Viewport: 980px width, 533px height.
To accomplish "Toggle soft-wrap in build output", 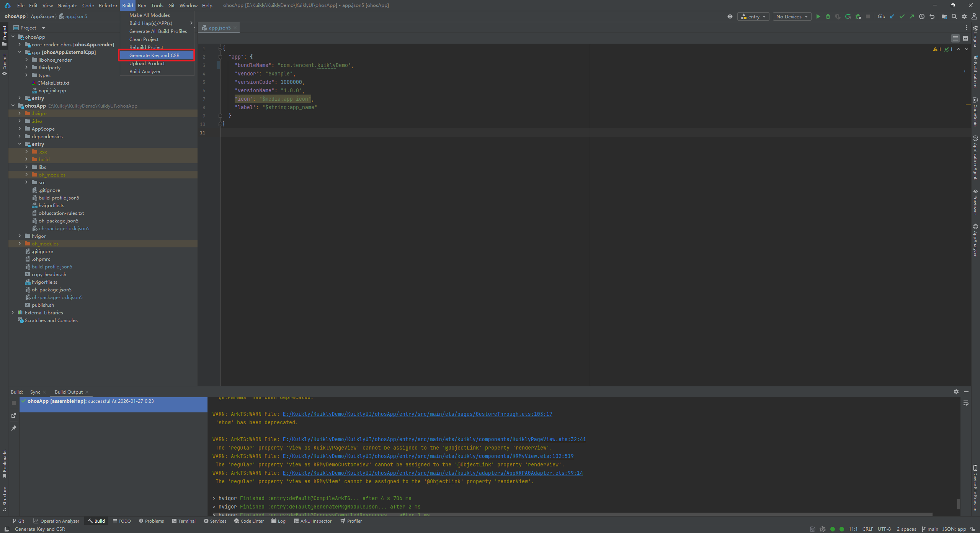I will click(966, 403).
